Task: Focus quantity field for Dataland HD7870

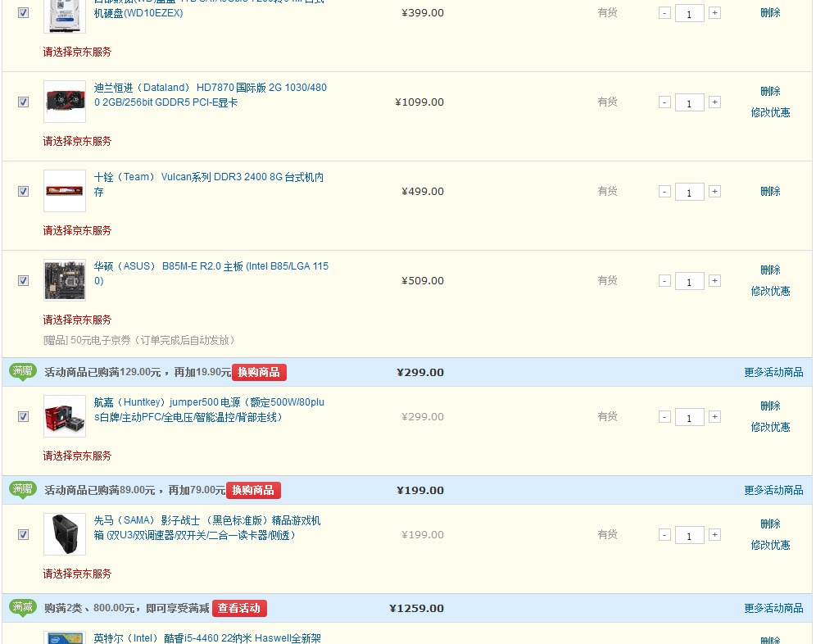Action: point(690,102)
